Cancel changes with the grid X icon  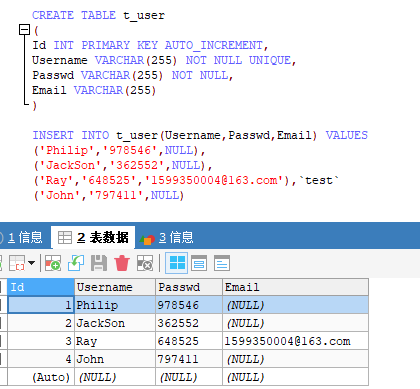(x=145, y=263)
